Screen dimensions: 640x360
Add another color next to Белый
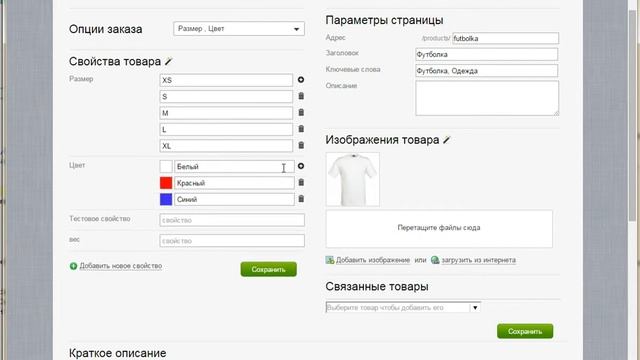point(301,166)
